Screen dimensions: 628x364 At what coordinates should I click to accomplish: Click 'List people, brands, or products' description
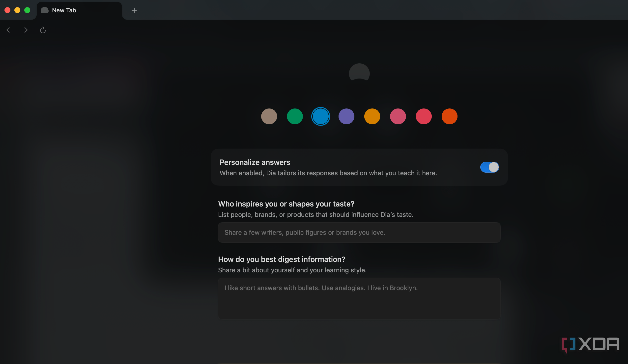(316, 215)
